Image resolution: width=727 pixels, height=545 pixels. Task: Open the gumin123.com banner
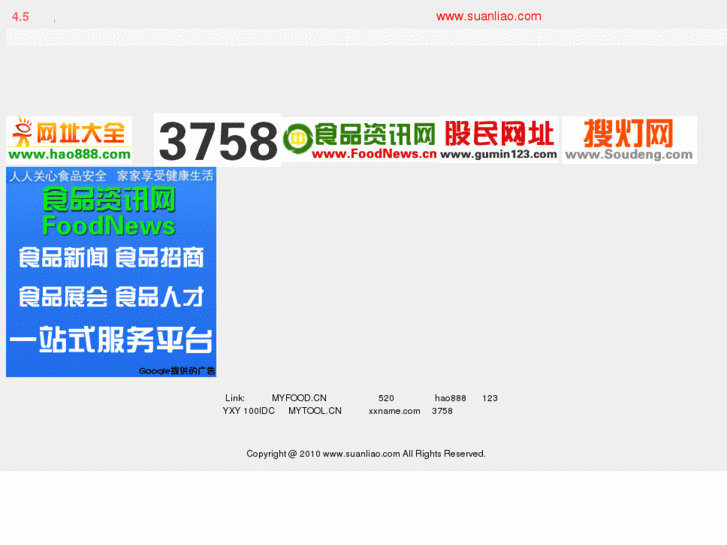(498, 140)
